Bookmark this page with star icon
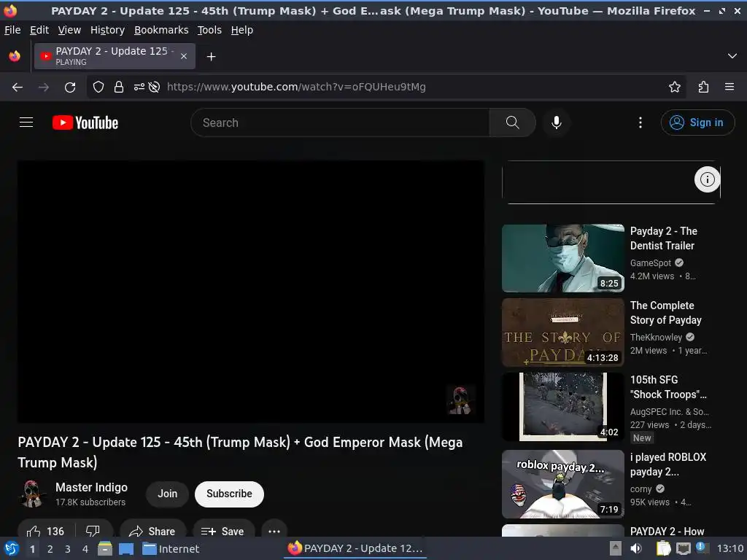This screenshot has height=560, width=747. click(x=674, y=87)
